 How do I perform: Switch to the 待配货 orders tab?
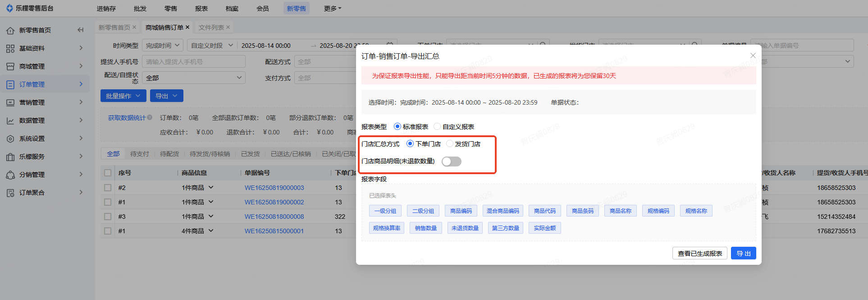pyautogui.click(x=169, y=154)
